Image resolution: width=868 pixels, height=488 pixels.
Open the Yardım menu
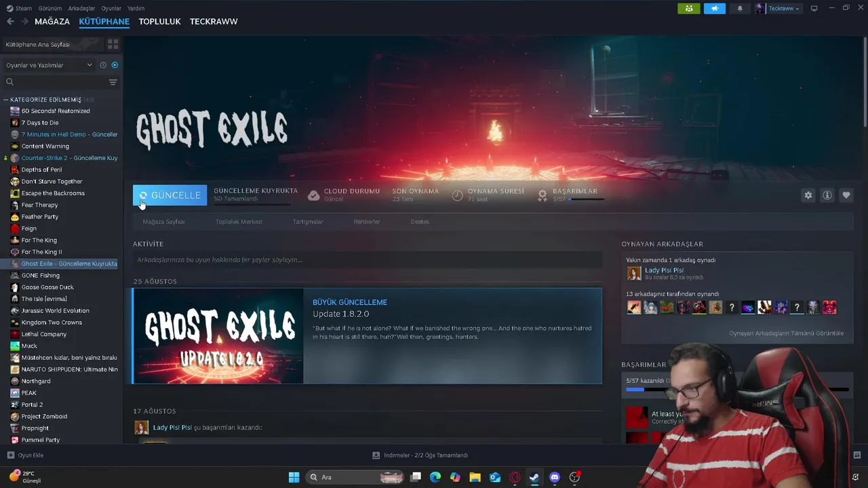click(136, 8)
